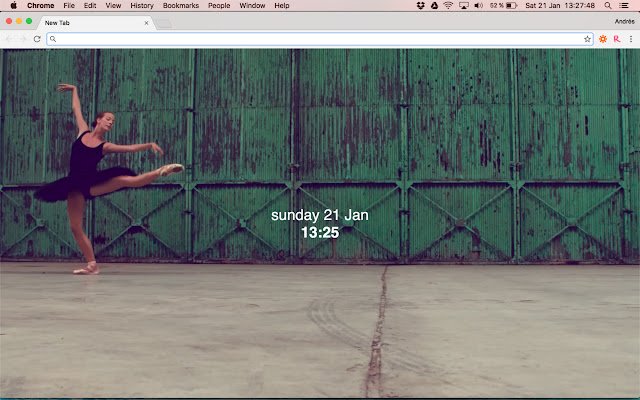Open Notification Center icon
Screen dimensions: 640x400
[x=624, y=5]
